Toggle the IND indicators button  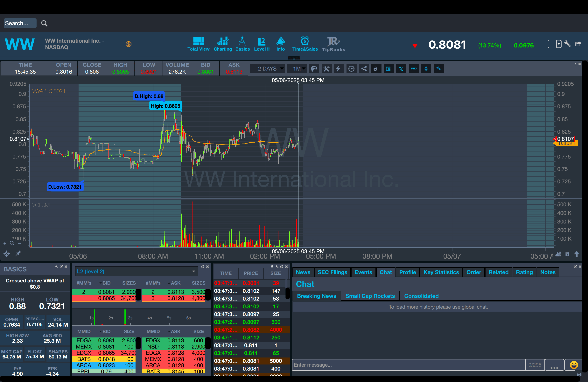pos(414,69)
